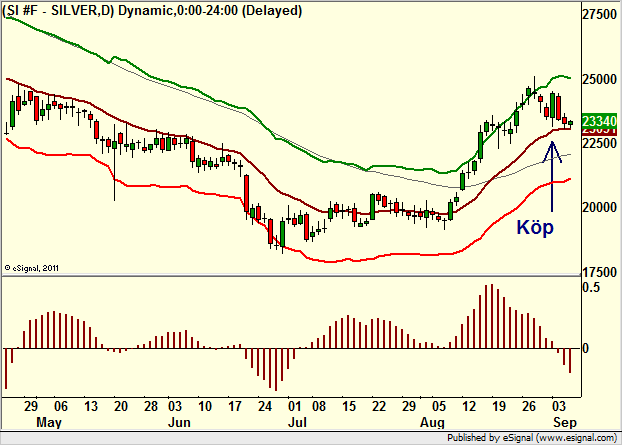Click the Sep month label
The width and height of the screenshot is (622, 445).
(565, 422)
